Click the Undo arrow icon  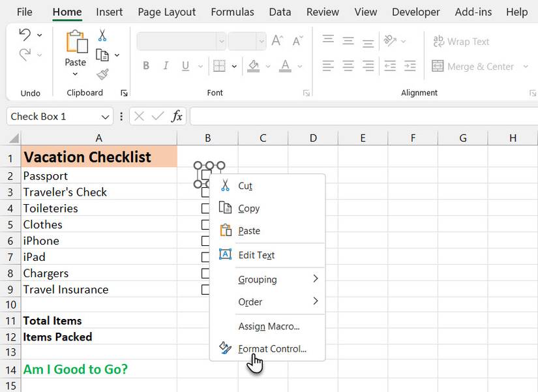click(x=25, y=35)
